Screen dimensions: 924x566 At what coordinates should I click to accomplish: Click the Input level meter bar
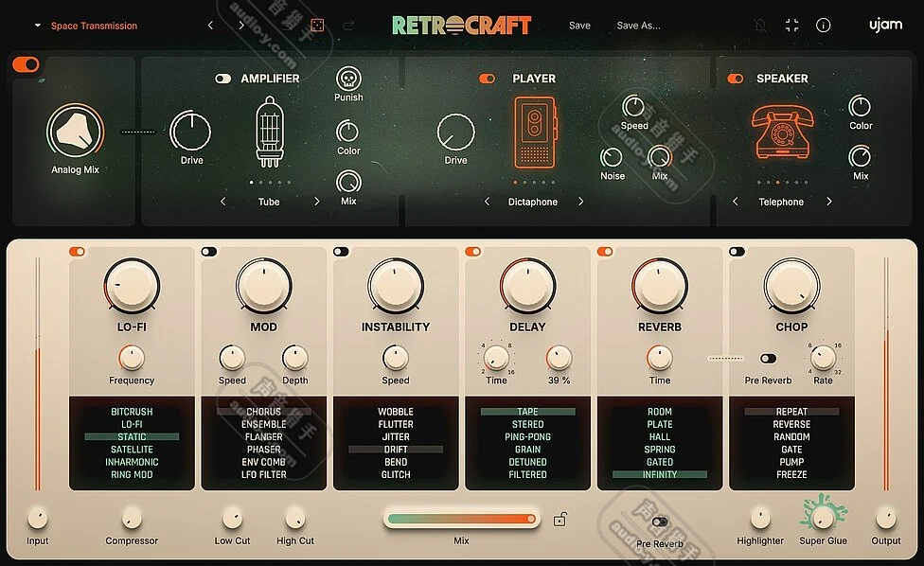click(38, 374)
